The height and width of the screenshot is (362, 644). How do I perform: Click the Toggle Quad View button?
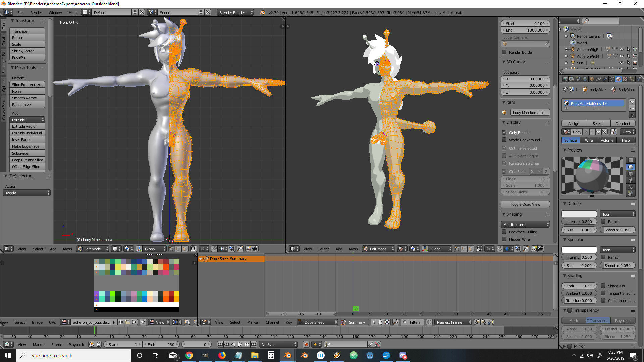(525, 204)
